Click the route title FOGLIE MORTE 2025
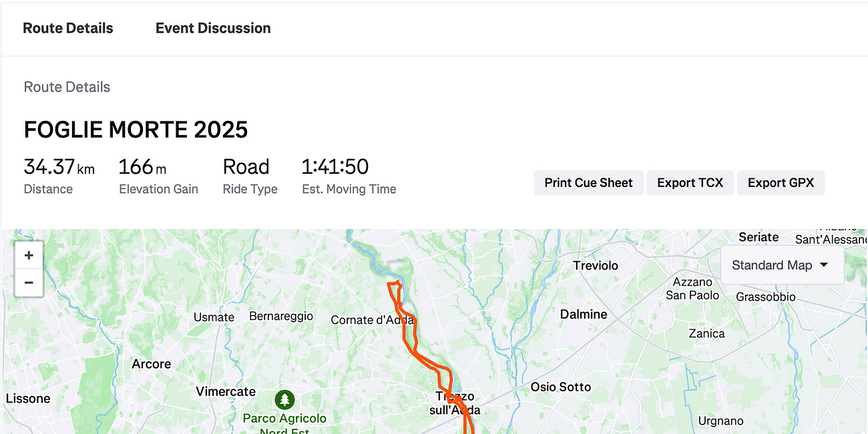The image size is (868, 434). coord(136,129)
